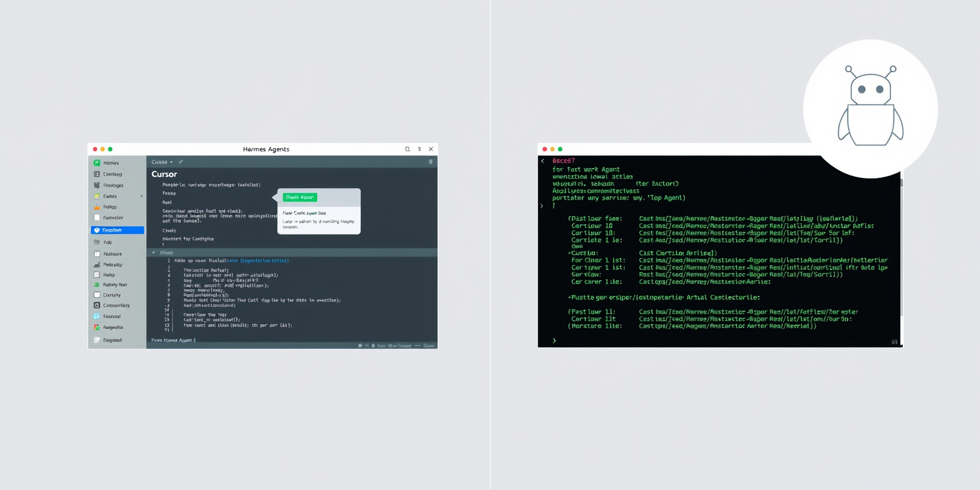Toggle the white checkbox beside Notices item

pyautogui.click(x=97, y=254)
